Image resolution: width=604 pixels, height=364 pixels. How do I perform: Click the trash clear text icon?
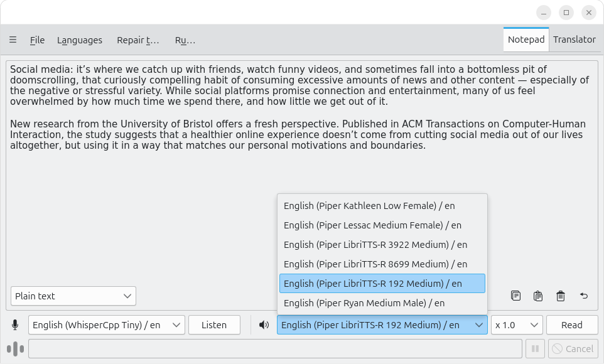click(561, 296)
